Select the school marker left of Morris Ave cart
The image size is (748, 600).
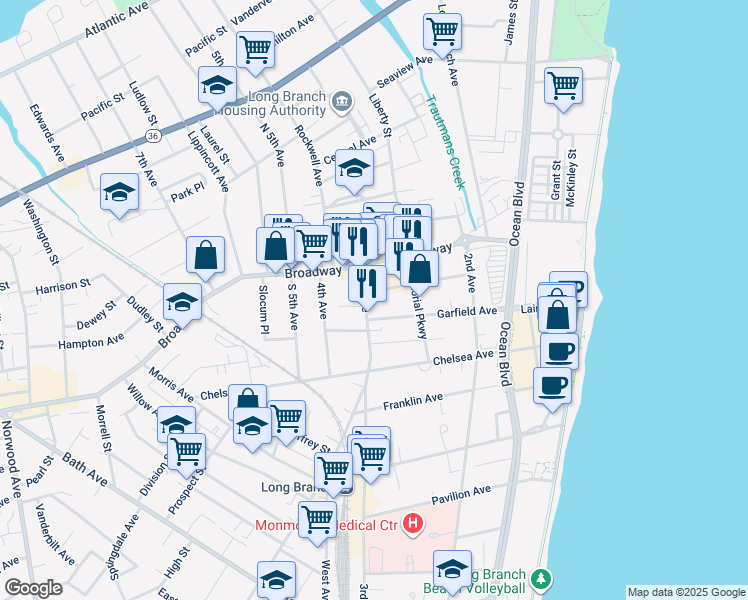click(176, 422)
